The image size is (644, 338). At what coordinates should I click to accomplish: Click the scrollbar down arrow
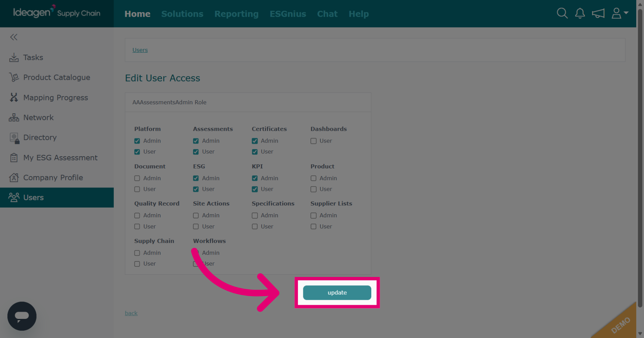tap(640, 334)
